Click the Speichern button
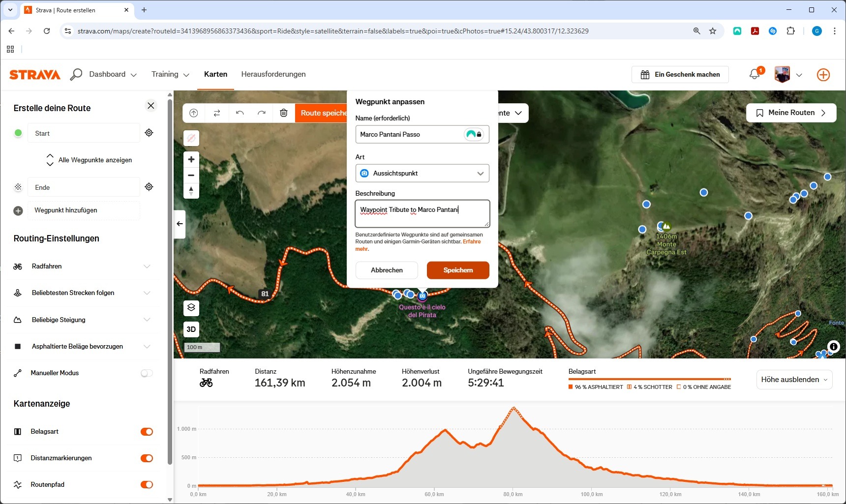Screen dimensions: 846x504 point(457,270)
